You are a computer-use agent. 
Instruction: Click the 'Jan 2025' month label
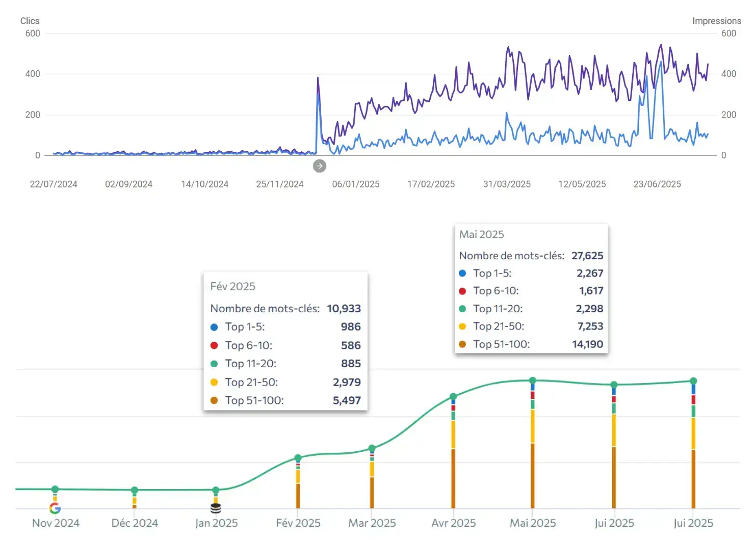217,523
